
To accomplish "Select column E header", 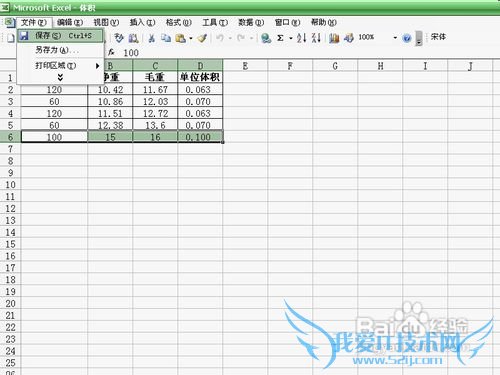I will pyautogui.click(x=245, y=66).
